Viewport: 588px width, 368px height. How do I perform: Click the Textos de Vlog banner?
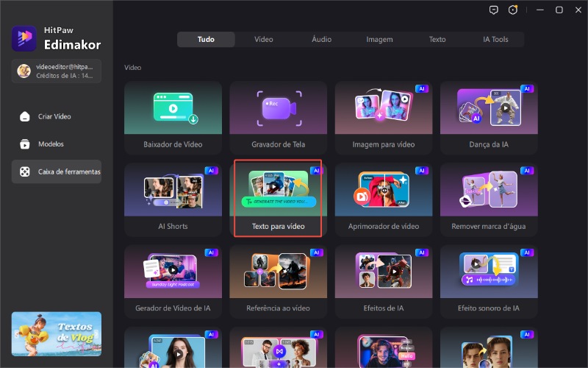point(57,333)
